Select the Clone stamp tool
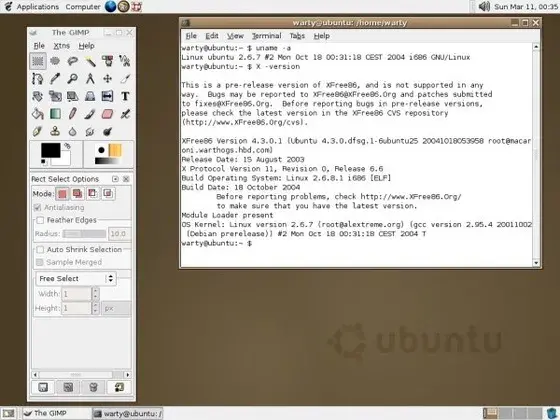The image size is (560, 420). 55,131
